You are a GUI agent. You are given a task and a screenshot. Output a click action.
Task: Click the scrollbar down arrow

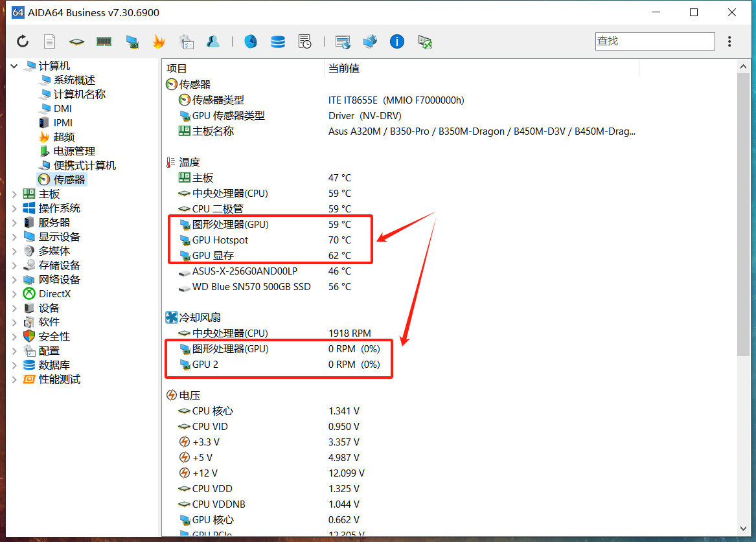743,529
